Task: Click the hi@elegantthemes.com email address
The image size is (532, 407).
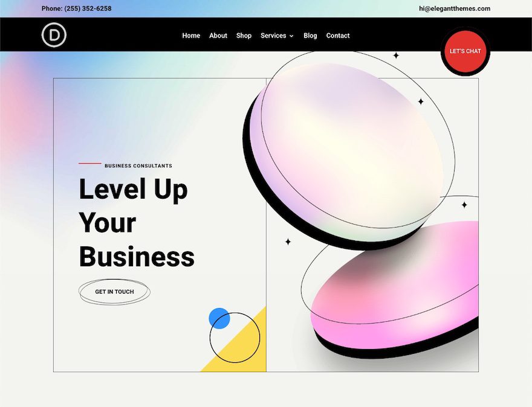Action: pyautogui.click(x=454, y=8)
